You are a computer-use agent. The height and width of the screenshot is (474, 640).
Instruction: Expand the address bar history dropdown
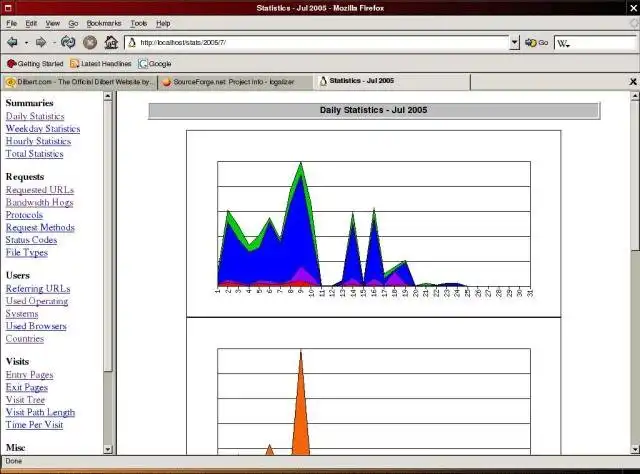coord(514,42)
